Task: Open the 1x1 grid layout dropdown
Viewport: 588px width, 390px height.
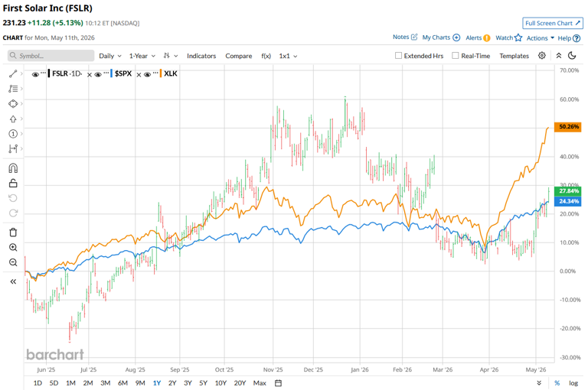Action: [288, 56]
